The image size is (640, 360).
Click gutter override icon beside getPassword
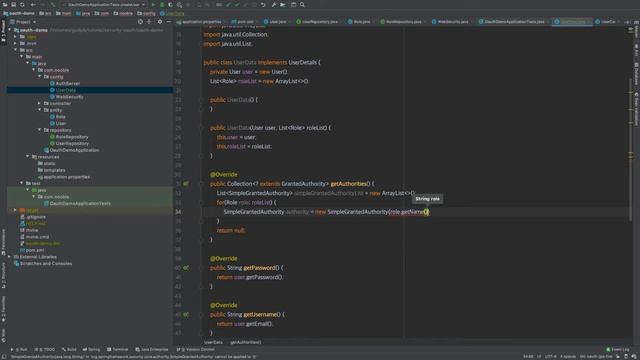pyautogui.click(x=186, y=268)
